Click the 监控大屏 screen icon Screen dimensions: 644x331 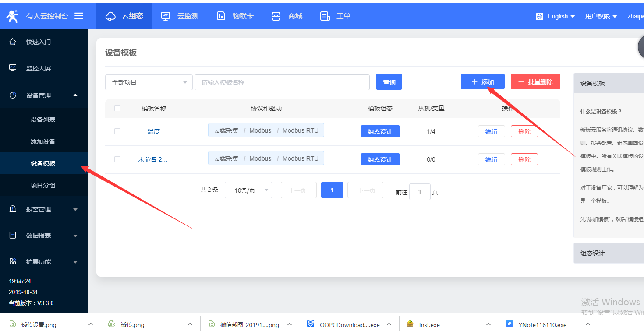[13, 68]
